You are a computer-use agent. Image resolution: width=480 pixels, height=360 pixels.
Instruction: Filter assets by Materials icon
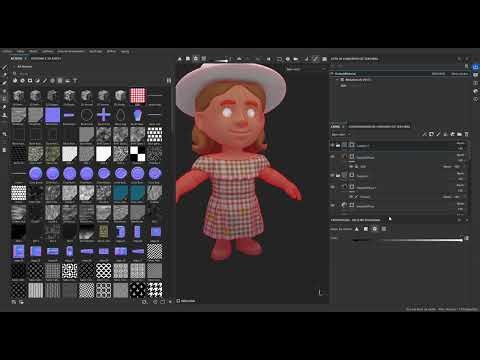pyautogui.click(x=15, y=81)
